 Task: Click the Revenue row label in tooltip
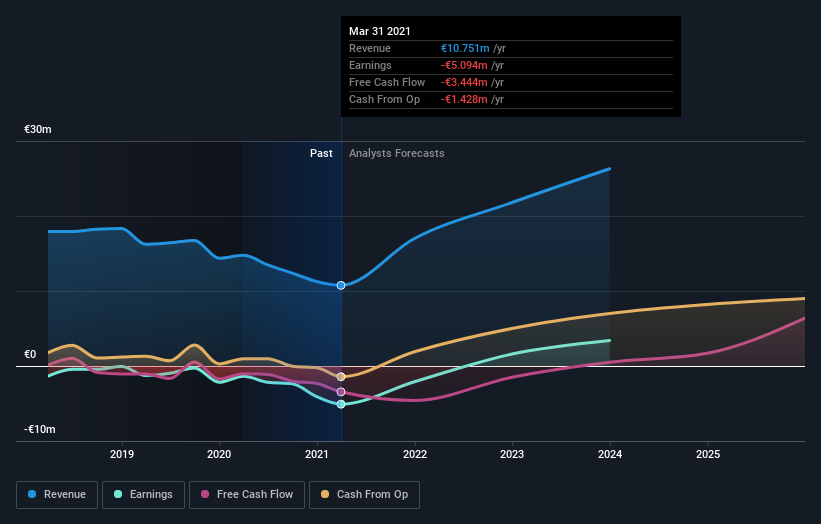pyautogui.click(x=370, y=48)
